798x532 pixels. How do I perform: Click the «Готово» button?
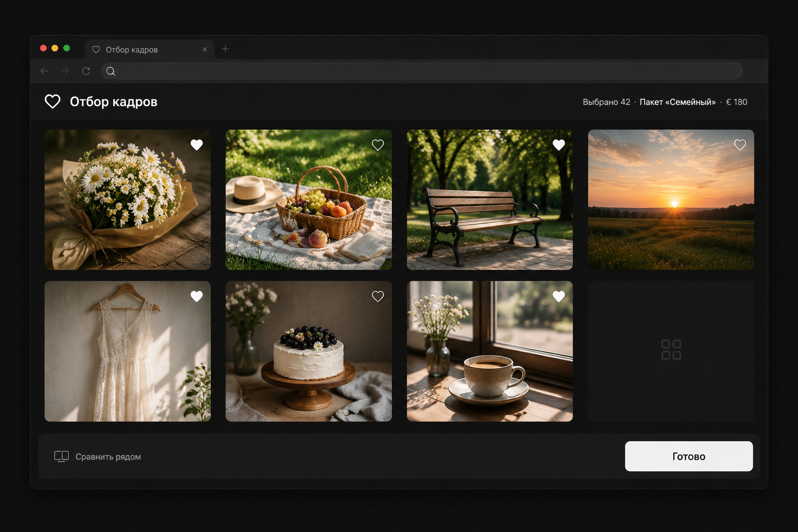(689, 456)
